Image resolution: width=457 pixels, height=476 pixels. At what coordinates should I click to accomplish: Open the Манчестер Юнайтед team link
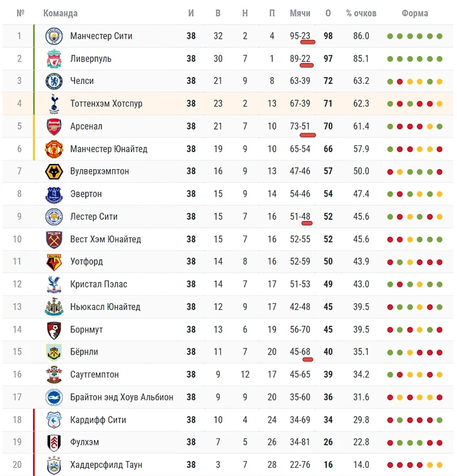tap(109, 149)
